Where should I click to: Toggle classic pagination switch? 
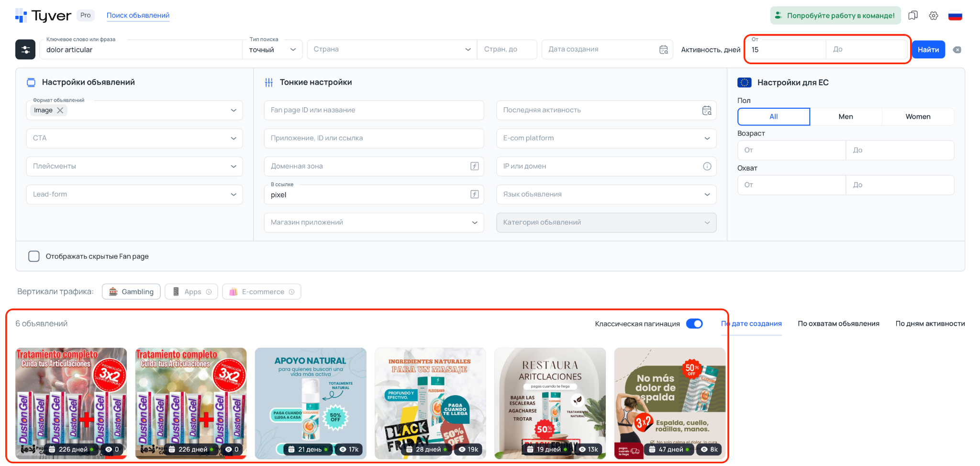coord(694,324)
